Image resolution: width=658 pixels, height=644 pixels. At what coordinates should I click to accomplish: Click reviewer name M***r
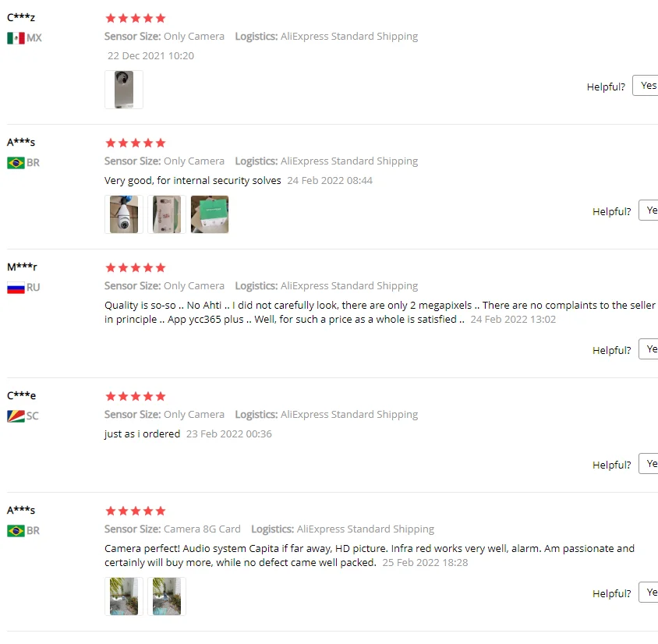23,267
